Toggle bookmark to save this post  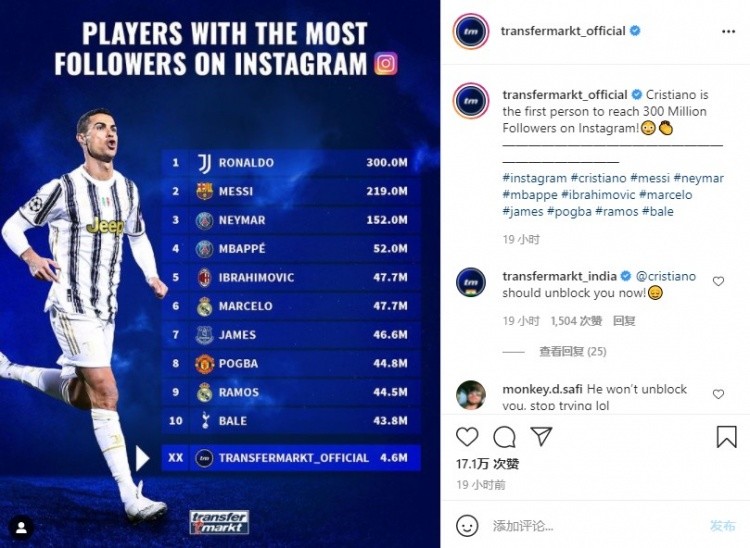(x=726, y=437)
